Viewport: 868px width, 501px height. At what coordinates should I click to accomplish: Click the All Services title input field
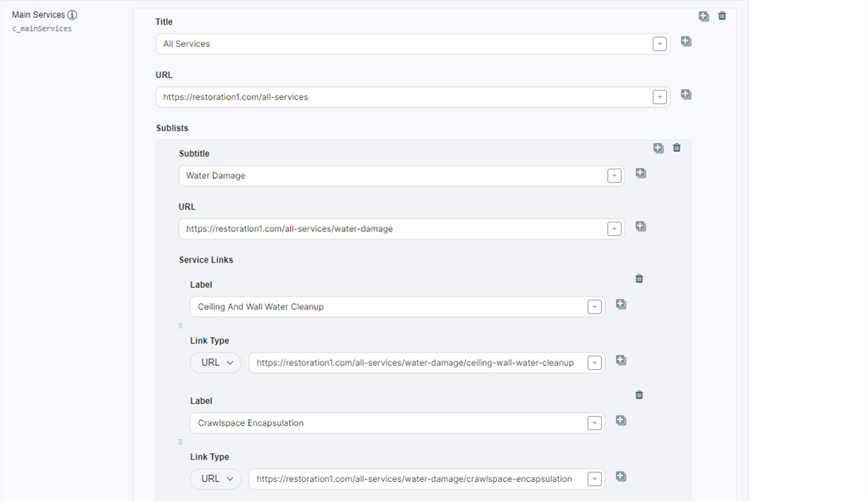[x=403, y=45]
